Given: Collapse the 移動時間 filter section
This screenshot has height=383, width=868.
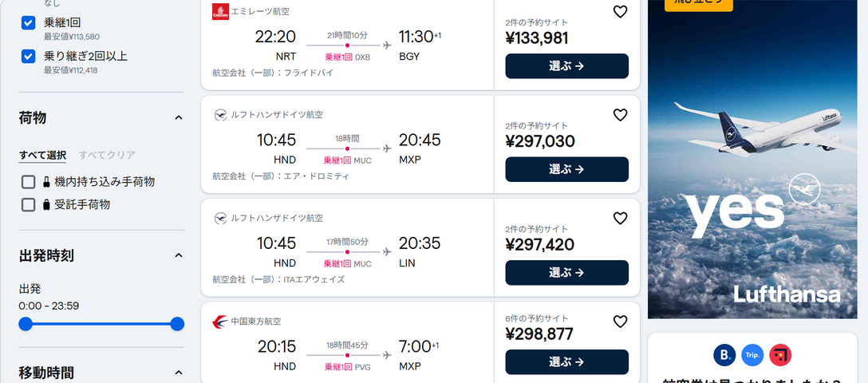Looking at the screenshot, I should coord(179,372).
